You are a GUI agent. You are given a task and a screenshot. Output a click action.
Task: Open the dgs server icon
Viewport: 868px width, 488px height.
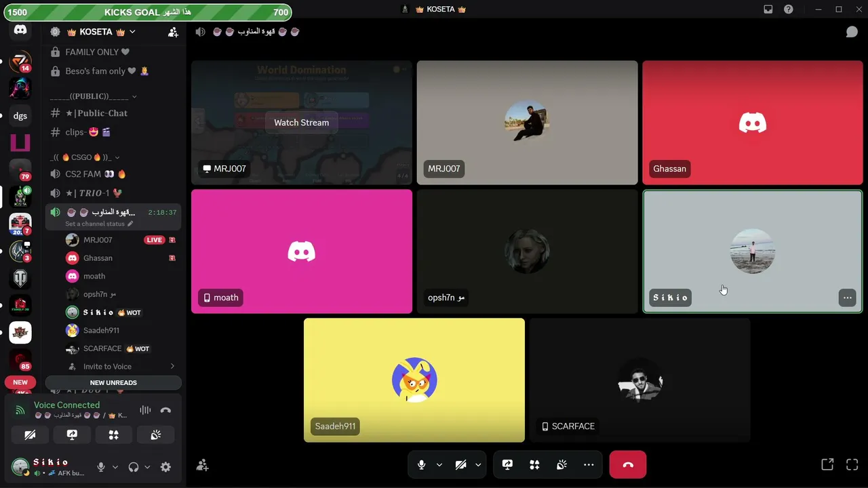(20, 116)
